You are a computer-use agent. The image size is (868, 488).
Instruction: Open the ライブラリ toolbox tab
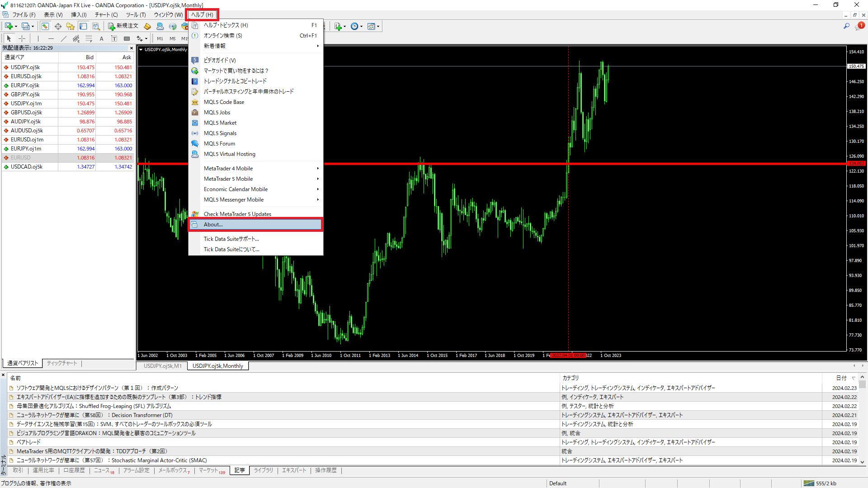coord(263,470)
